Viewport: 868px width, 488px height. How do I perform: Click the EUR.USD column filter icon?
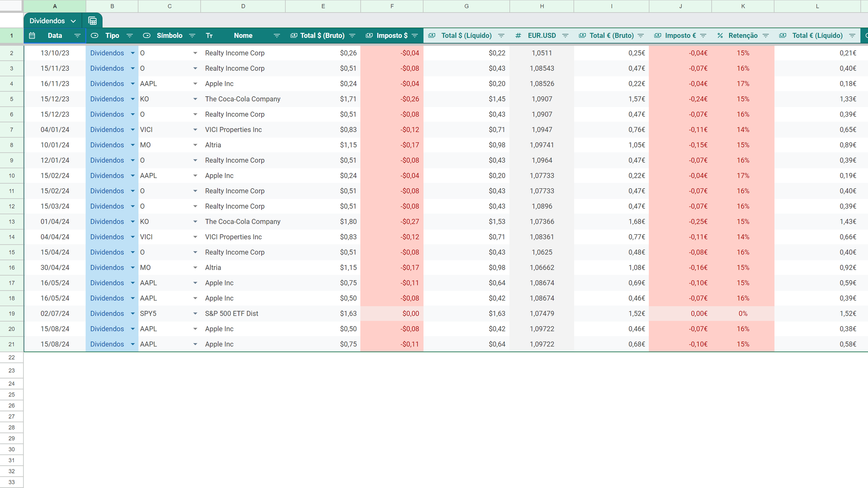(x=565, y=36)
